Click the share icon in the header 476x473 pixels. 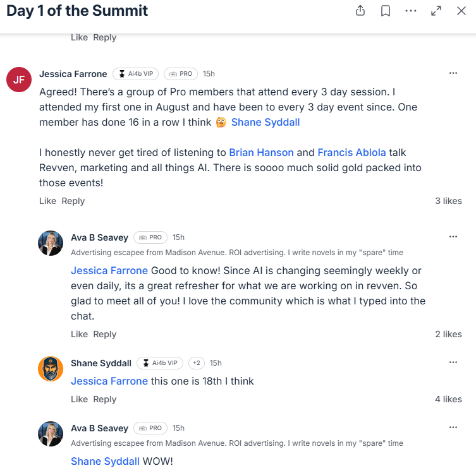click(x=360, y=11)
